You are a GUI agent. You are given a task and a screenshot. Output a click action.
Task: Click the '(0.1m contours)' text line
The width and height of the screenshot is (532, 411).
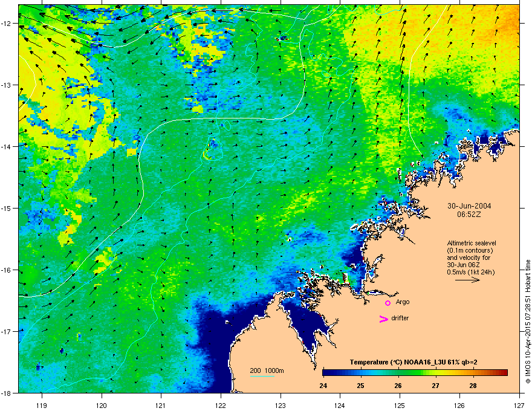470,250
